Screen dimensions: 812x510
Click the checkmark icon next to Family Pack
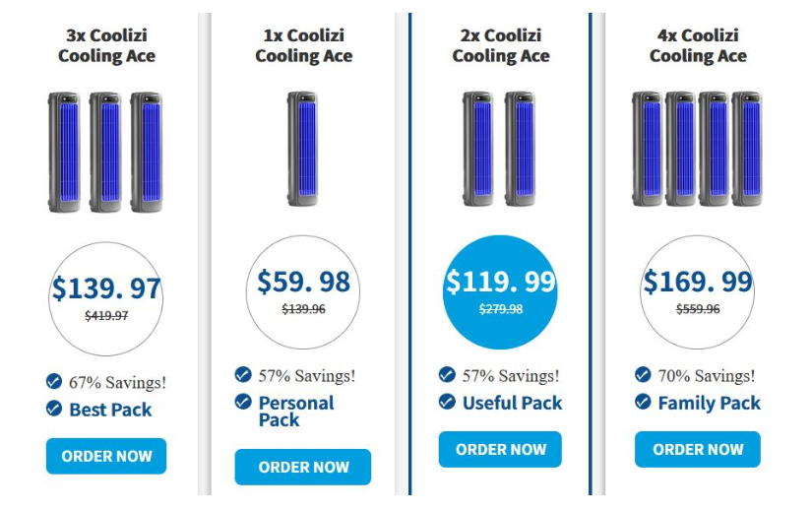643,402
